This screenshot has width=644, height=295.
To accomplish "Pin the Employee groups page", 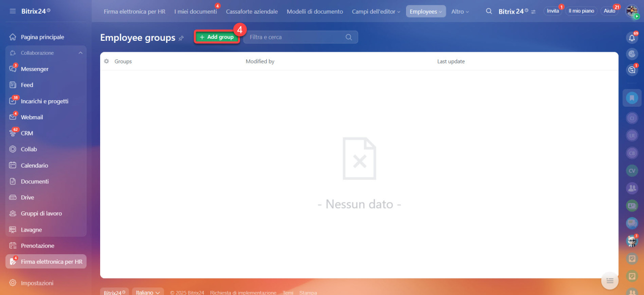I will point(181,38).
